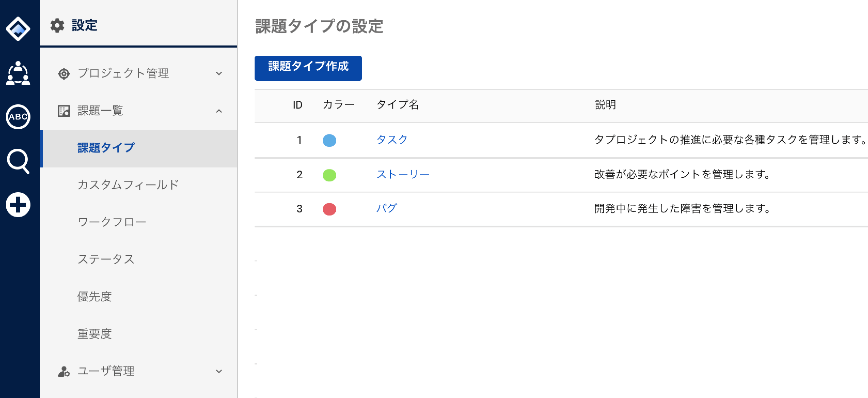Expand the ユーザ管理 chevron

[219, 371]
